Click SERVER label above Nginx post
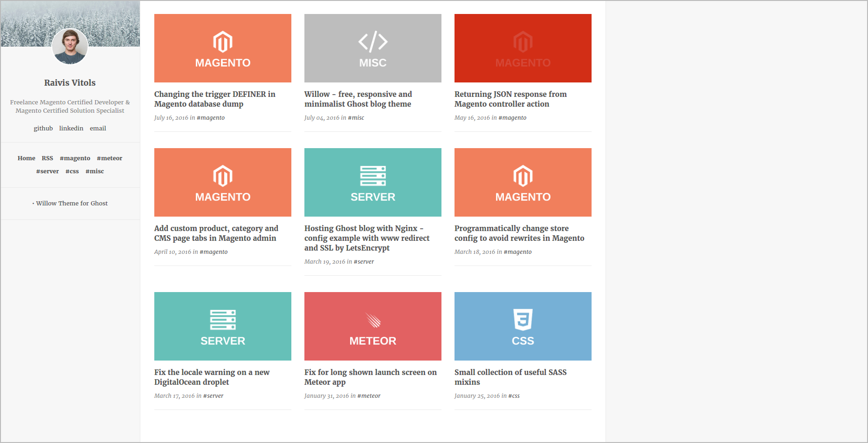Screen dimensions: 868x443 [373, 197]
